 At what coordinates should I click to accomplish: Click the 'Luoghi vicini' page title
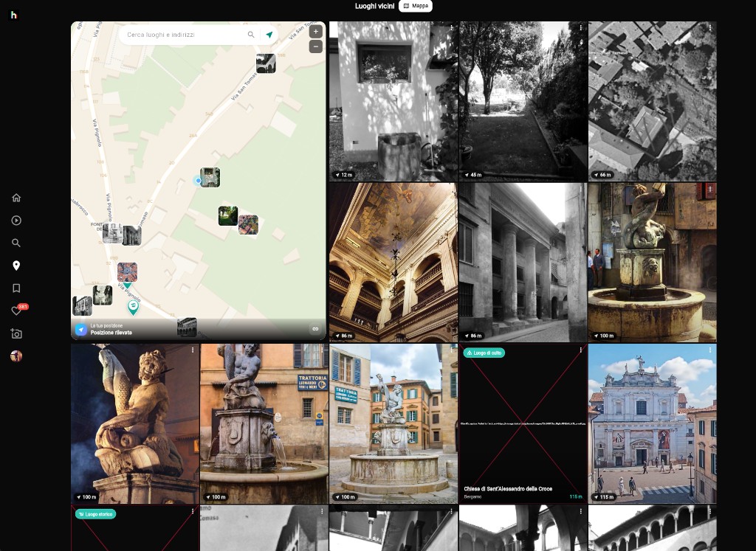tap(374, 6)
